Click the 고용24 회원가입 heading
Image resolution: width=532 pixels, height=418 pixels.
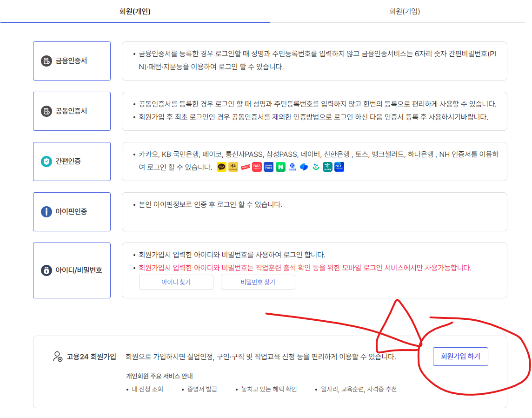coord(91,357)
